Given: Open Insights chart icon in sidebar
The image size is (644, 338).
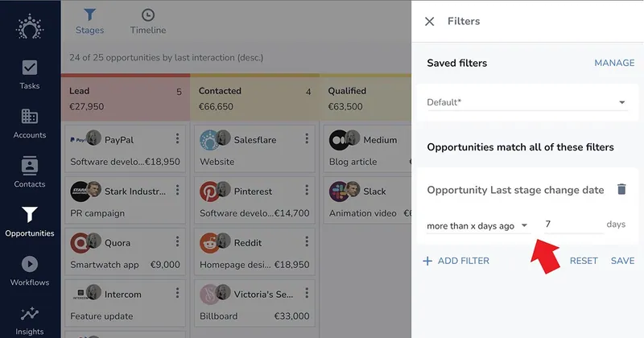Looking at the screenshot, I should pos(30,314).
